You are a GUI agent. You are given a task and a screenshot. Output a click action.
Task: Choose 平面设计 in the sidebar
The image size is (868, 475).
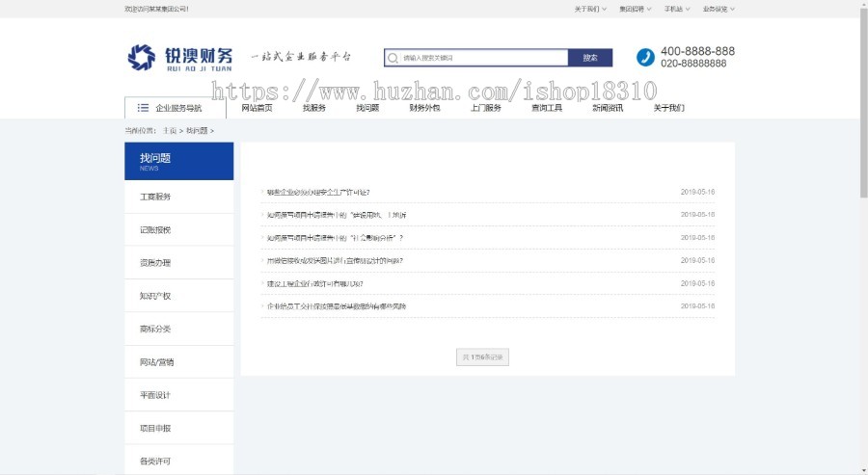coord(155,395)
